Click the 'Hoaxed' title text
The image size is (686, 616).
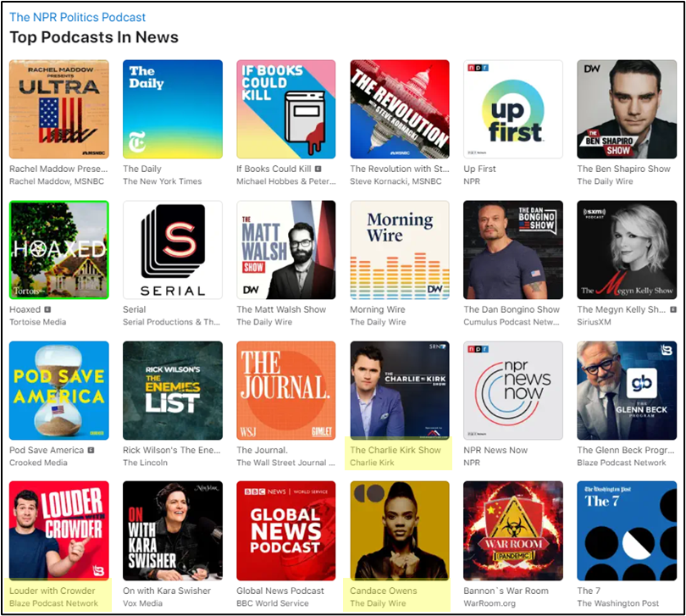coord(25,309)
